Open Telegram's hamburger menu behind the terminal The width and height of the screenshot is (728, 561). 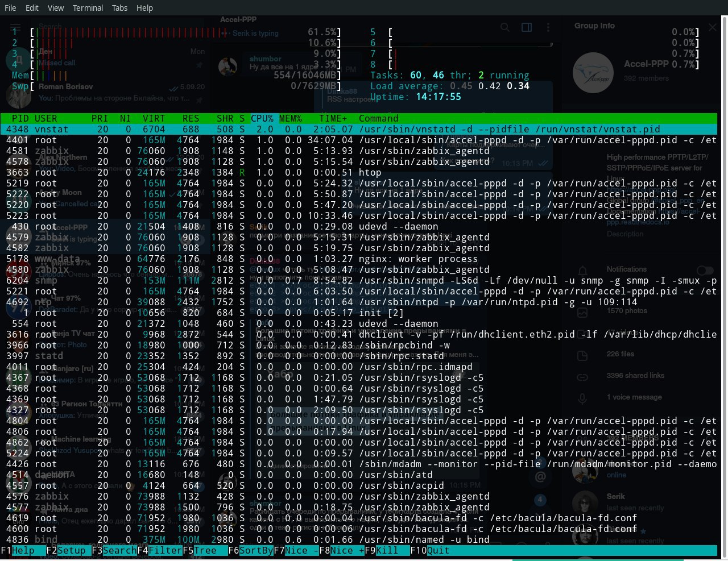pos(15,27)
